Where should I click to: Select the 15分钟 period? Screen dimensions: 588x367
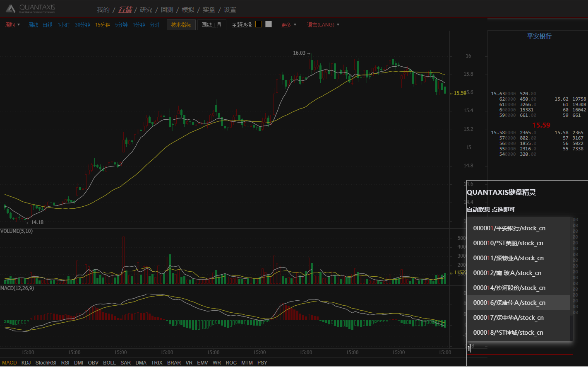coord(103,25)
